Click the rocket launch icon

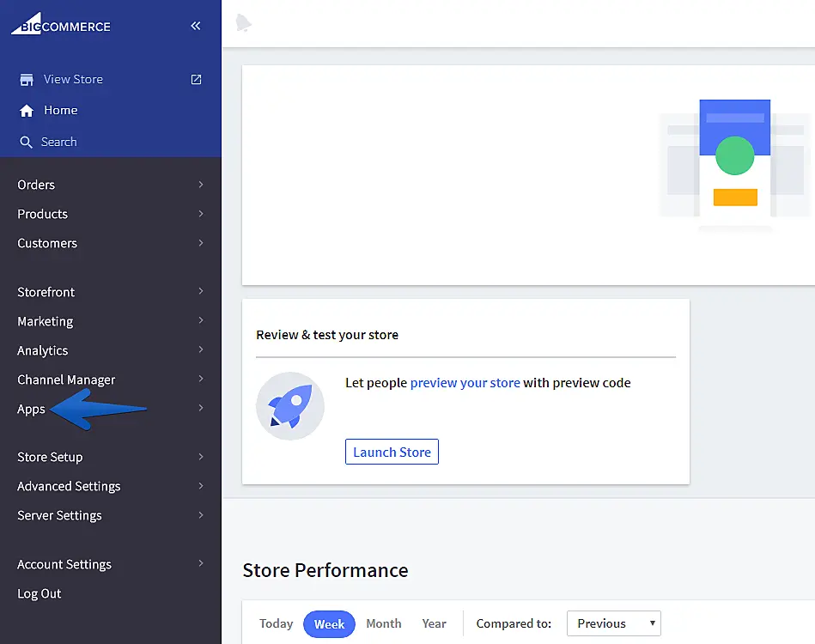(290, 406)
